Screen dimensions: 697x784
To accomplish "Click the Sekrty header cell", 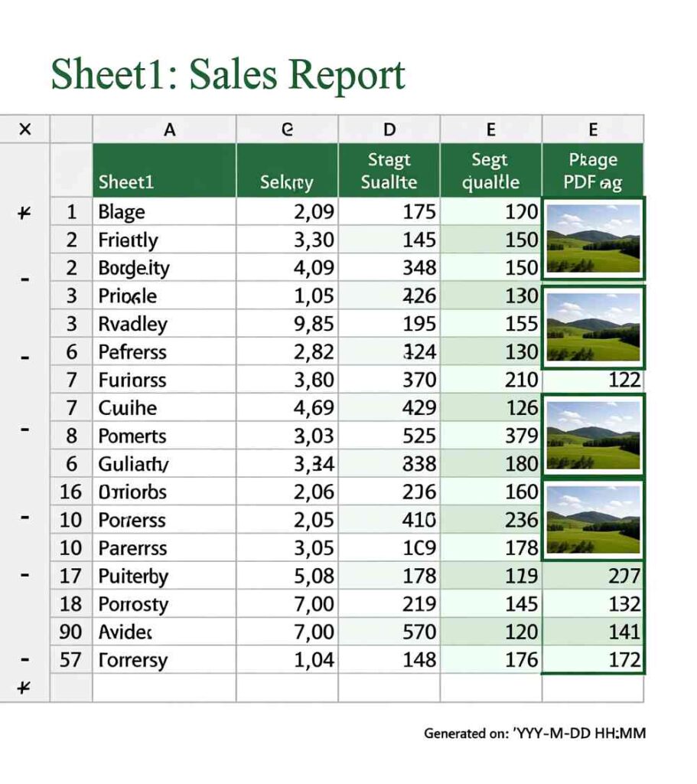I will 287,170.
